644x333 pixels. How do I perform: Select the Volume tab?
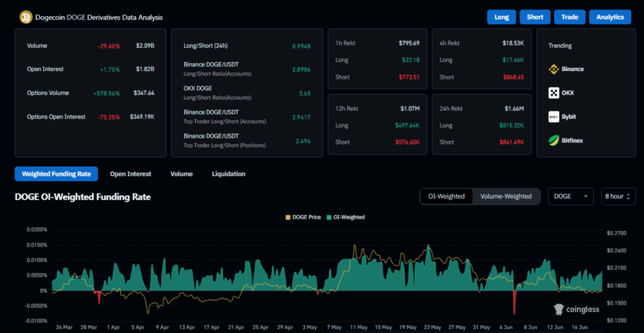(182, 174)
